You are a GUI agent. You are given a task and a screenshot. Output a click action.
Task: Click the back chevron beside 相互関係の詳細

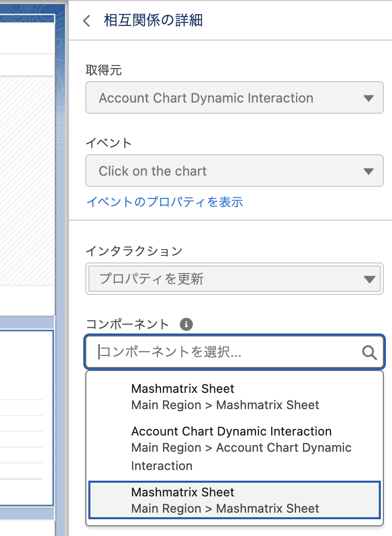point(87,21)
